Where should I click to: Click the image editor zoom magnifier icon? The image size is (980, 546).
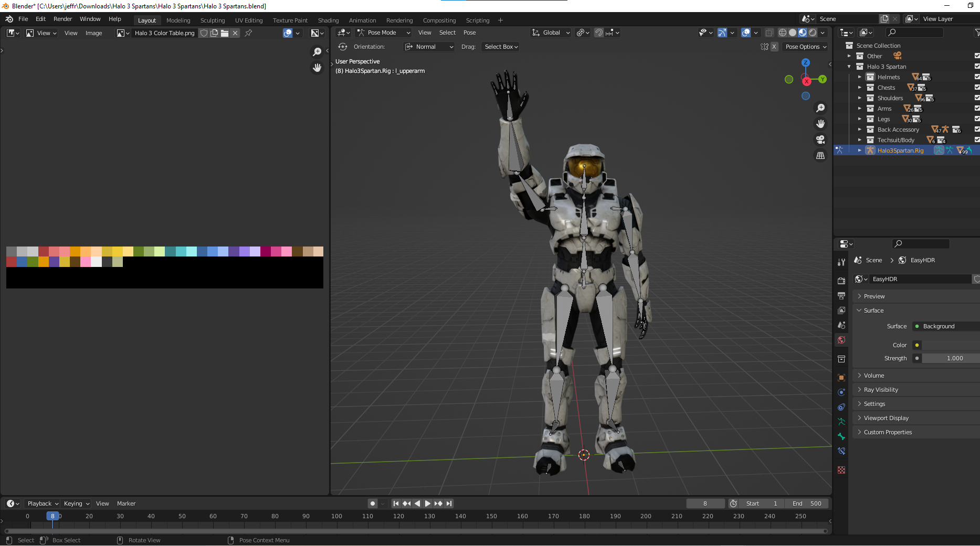point(317,52)
